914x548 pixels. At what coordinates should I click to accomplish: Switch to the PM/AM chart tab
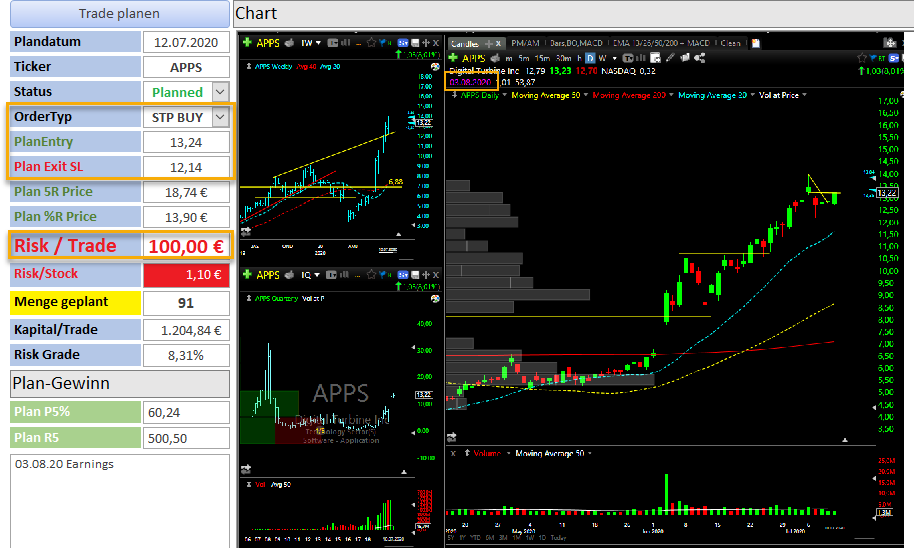[x=525, y=43]
